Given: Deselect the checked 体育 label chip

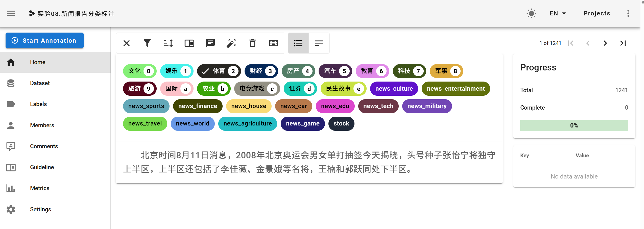Looking at the screenshot, I should (x=219, y=71).
